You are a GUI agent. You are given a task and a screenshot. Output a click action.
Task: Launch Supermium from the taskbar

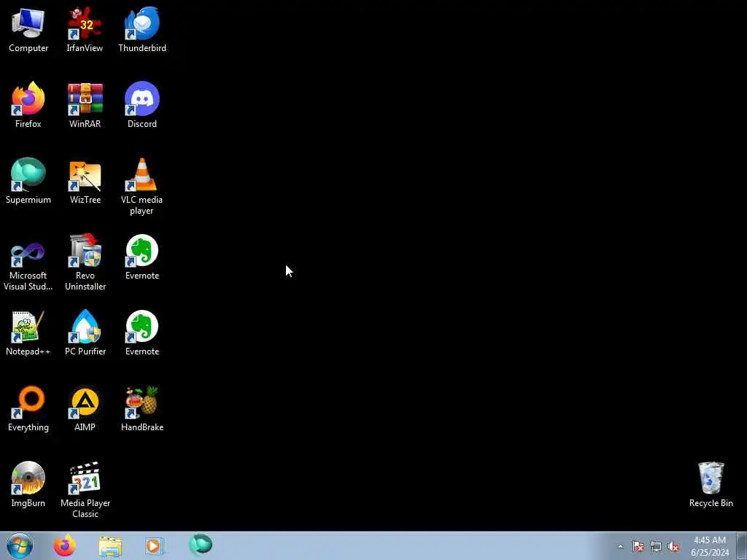click(201, 545)
